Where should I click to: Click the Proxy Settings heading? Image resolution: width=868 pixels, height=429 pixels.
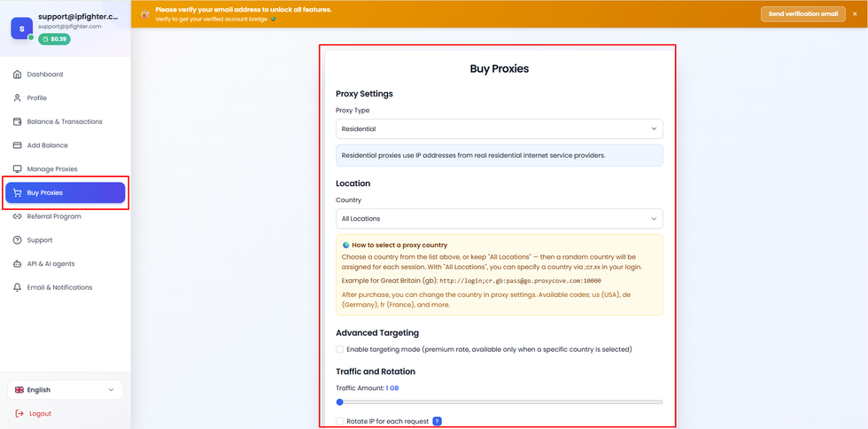pos(364,94)
